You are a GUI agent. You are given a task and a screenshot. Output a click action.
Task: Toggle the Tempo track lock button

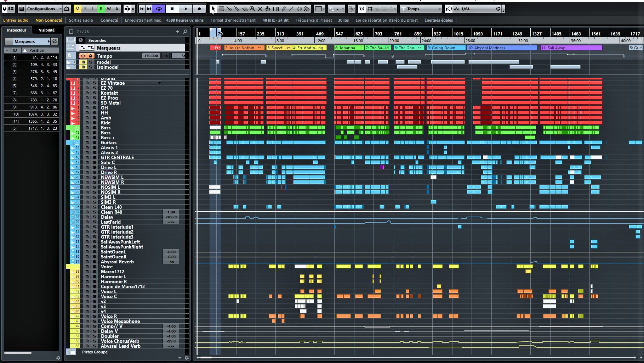(x=91, y=56)
